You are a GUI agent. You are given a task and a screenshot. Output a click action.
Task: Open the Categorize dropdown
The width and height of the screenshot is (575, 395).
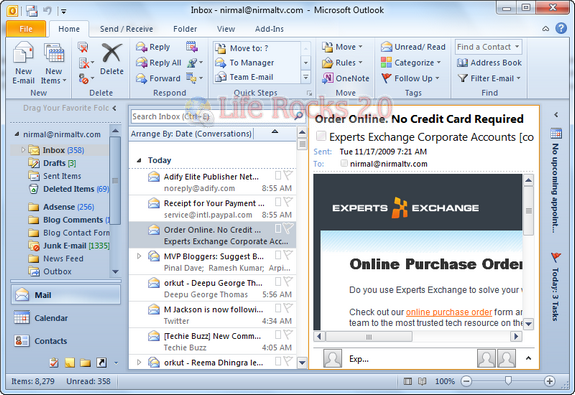[410, 63]
